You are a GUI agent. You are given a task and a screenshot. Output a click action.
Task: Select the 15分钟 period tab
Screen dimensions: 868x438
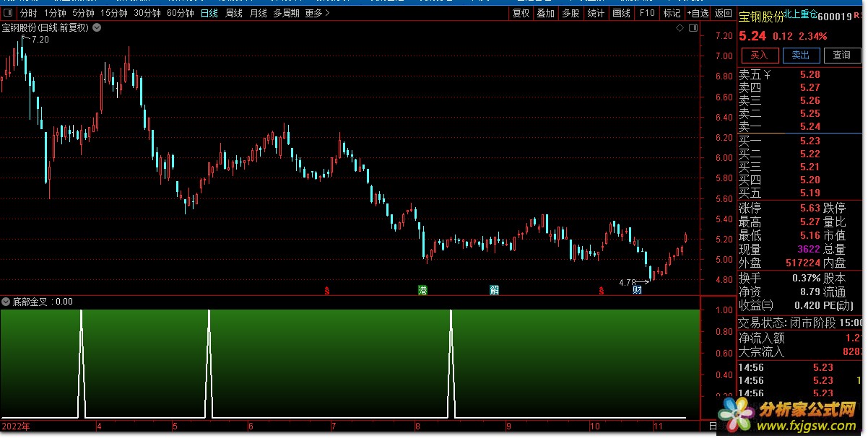coord(114,13)
